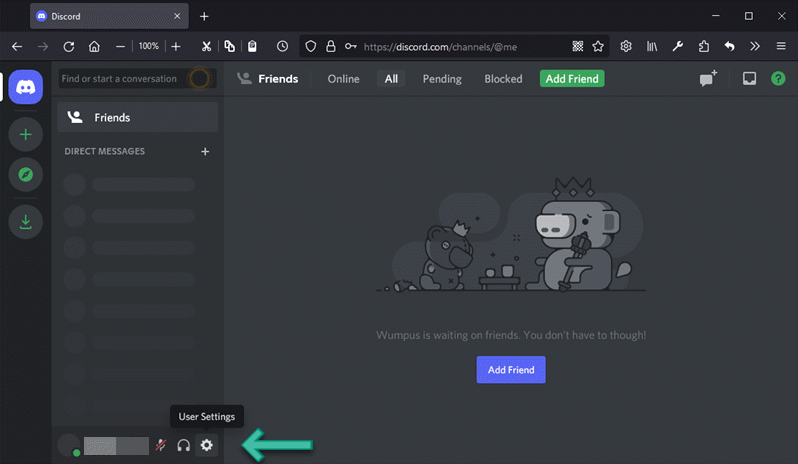Generate a QR code via the QR icon
Image resolution: width=798 pixels, height=464 pixels.
pyautogui.click(x=578, y=47)
